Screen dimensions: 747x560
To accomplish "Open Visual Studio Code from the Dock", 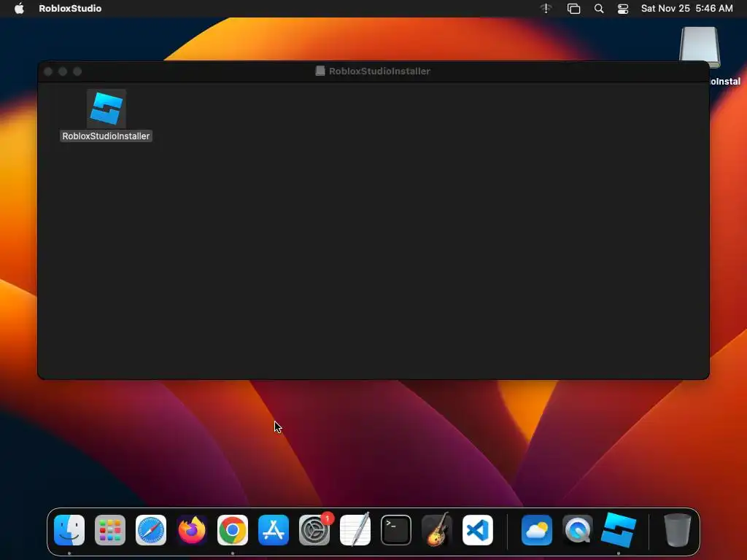I will [478, 530].
